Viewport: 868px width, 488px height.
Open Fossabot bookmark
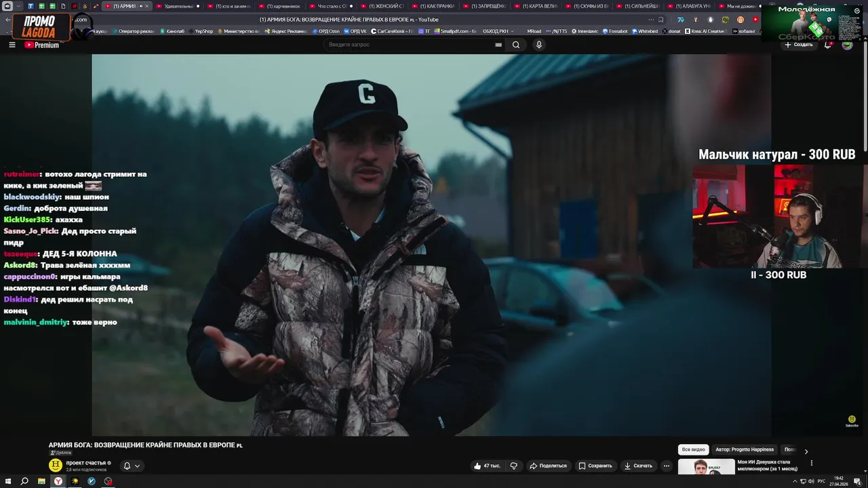615,31
